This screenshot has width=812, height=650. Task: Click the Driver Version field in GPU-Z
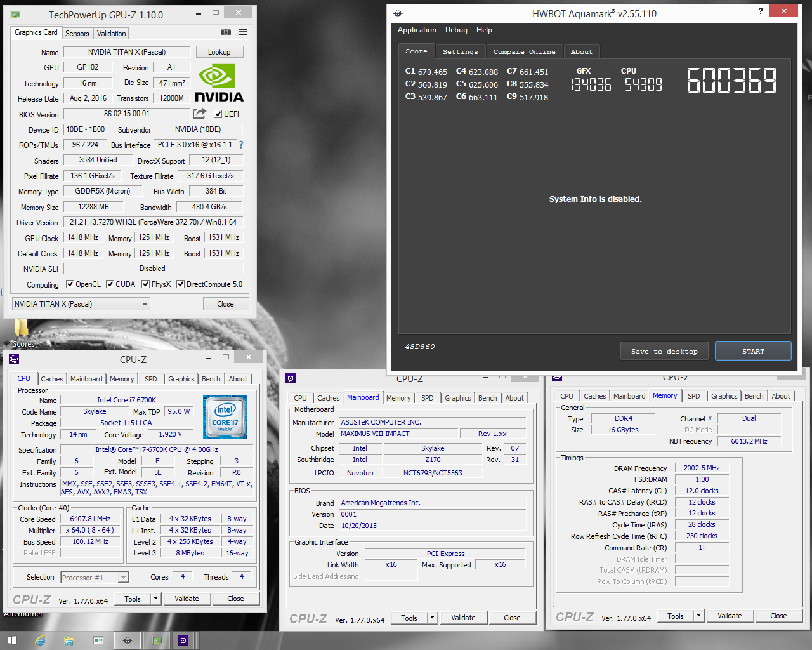pos(153,222)
